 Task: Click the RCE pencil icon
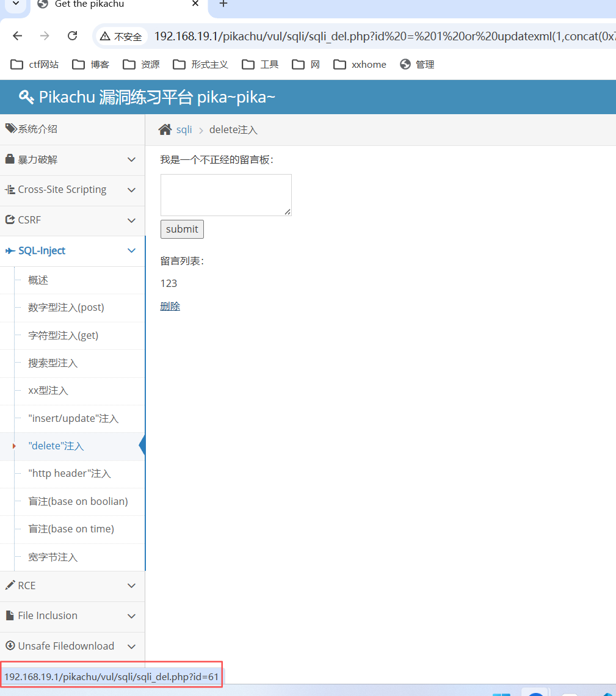tap(10, 585)
